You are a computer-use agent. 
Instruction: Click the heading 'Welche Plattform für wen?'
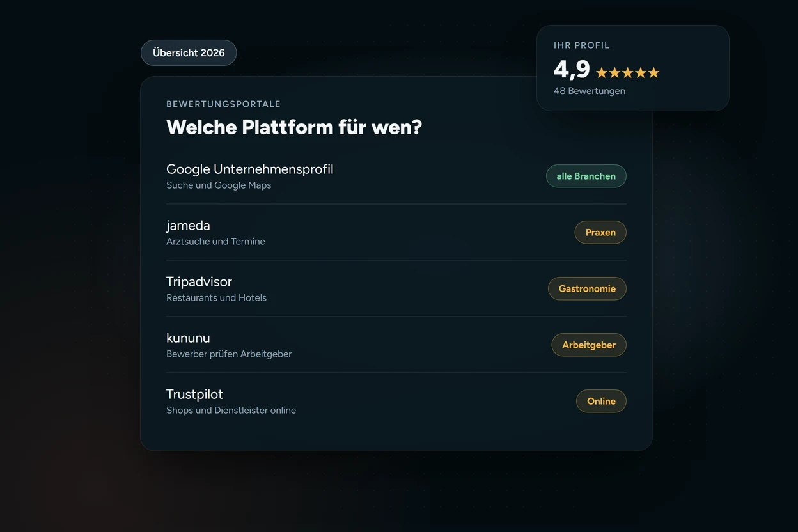click(x=294, y=127)
